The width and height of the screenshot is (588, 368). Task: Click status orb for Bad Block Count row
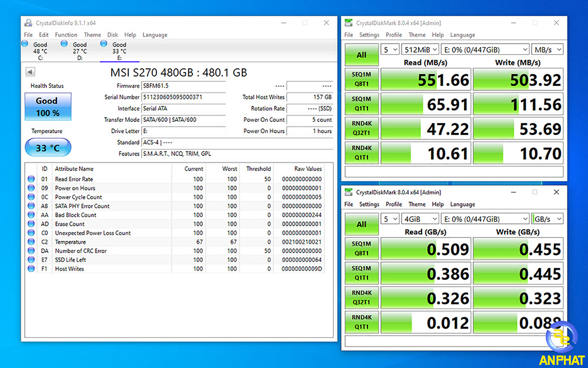tap(31, 215)
